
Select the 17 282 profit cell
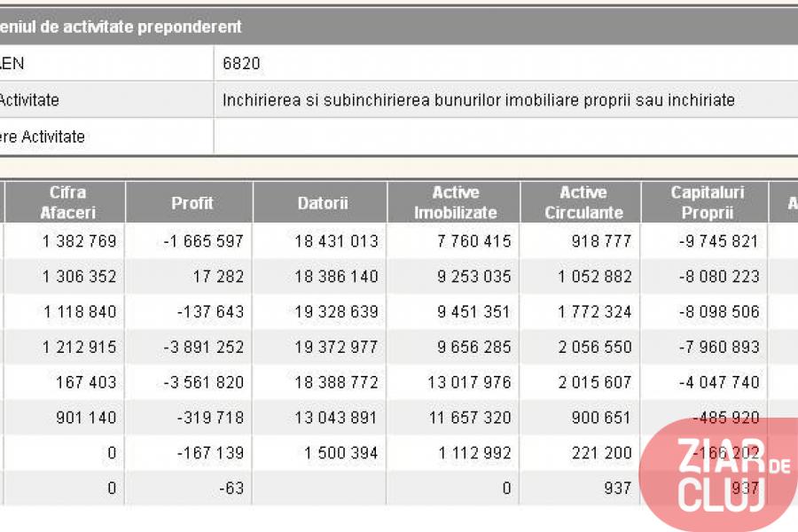[x=217, y=277]
